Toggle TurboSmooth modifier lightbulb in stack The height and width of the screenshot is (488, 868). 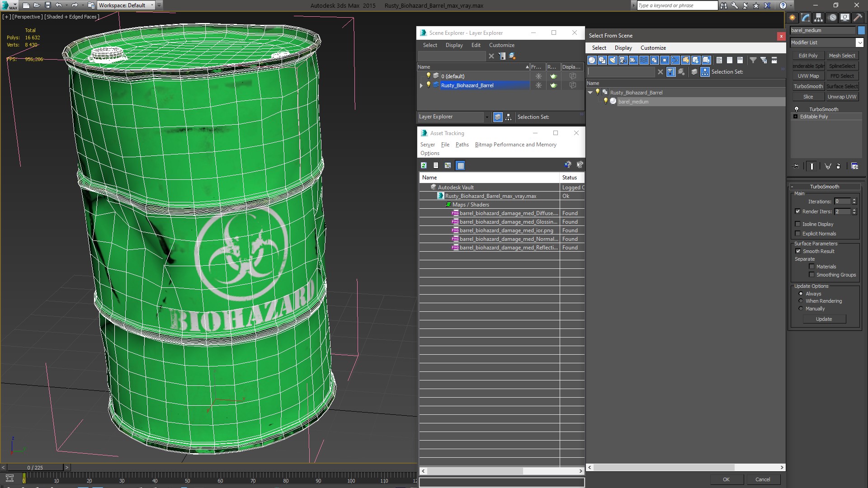797,109
